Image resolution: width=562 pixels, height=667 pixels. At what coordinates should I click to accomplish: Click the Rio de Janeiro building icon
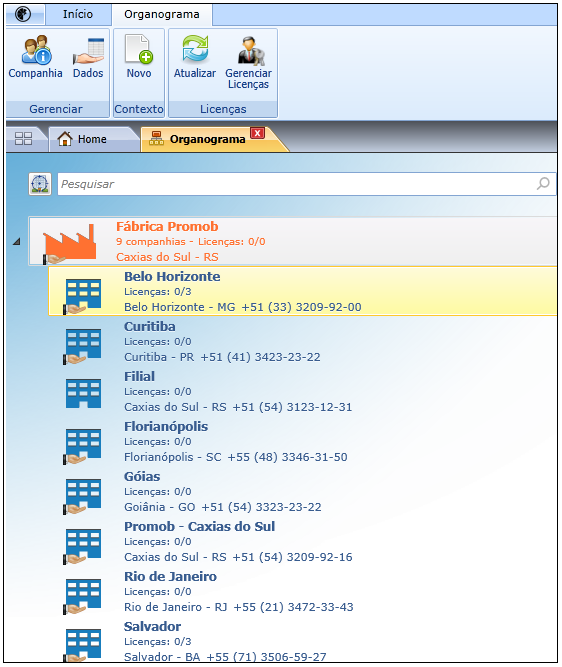(83, 596)
